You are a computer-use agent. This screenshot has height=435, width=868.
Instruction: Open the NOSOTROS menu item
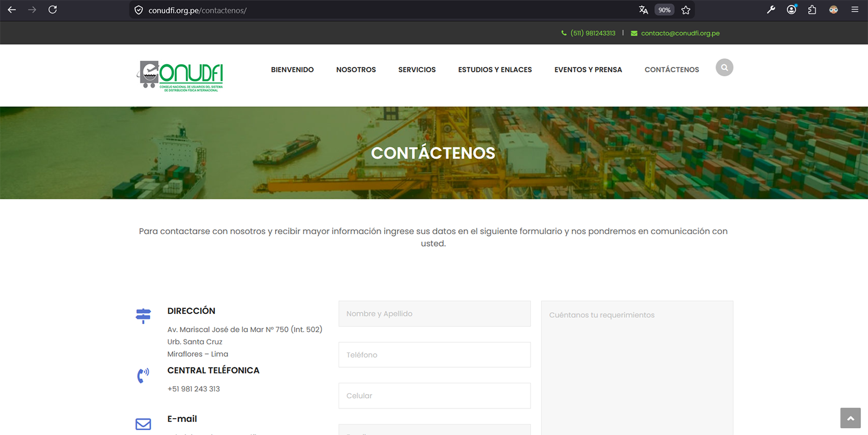(356, 70)
